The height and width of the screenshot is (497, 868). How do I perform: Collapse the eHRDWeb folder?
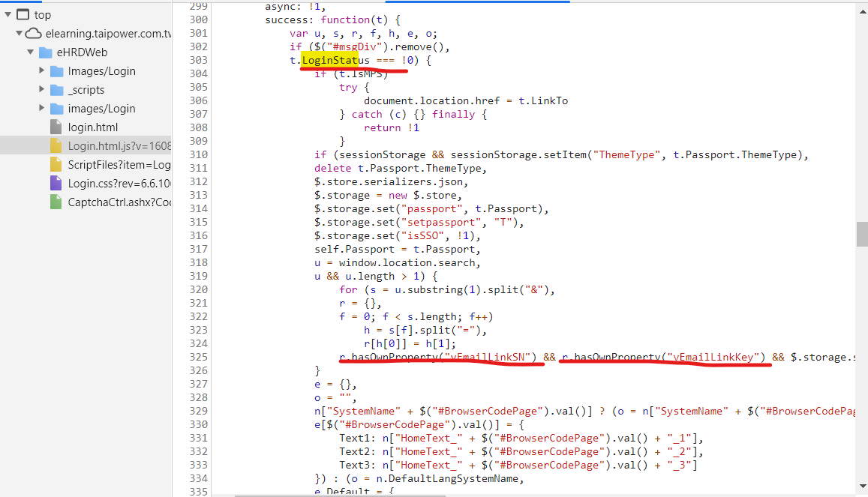point(30,52)
